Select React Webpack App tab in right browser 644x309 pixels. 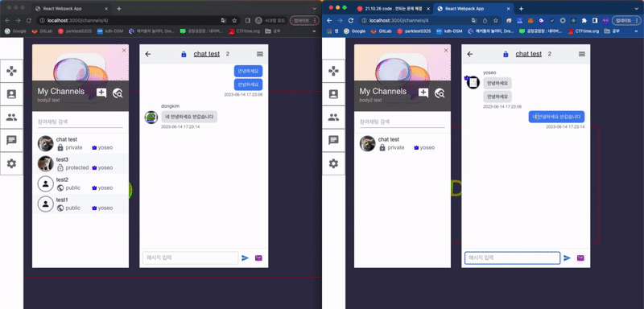pyautogui.click(x=473, y=9)
